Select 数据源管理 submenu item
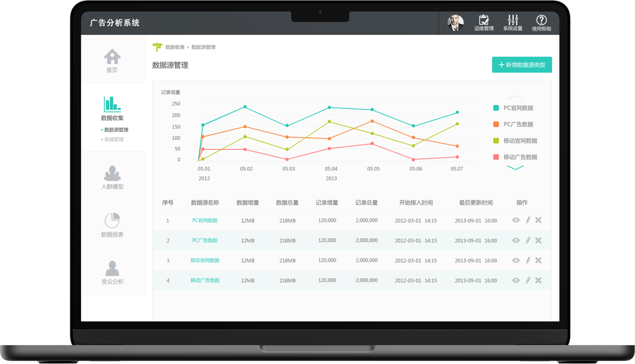Screen dimensions: 635x364 pyautogui.click(x=116, y=130)
